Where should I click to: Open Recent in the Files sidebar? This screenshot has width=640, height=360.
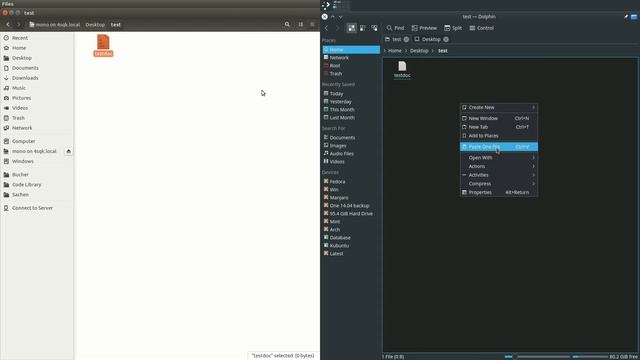(x=20, y=38)
